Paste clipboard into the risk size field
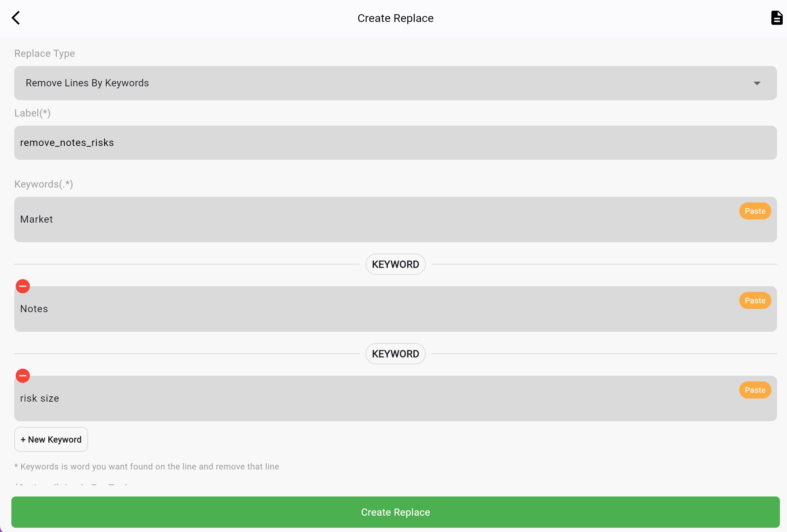Image resolution: width=787 pixels, height=532 pixels. [755, 390]
